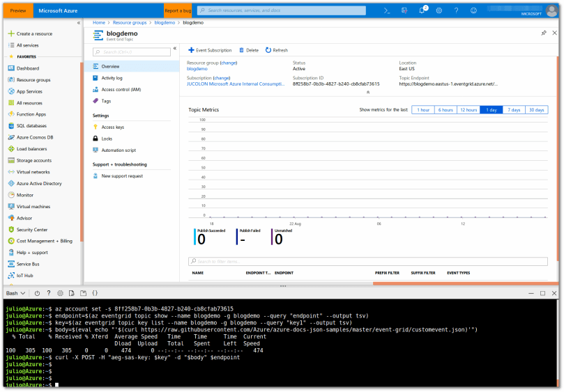Click the Refresh icon in the toolbar
Viewport: 564px width, 392px height.
[x=277, y=50]
